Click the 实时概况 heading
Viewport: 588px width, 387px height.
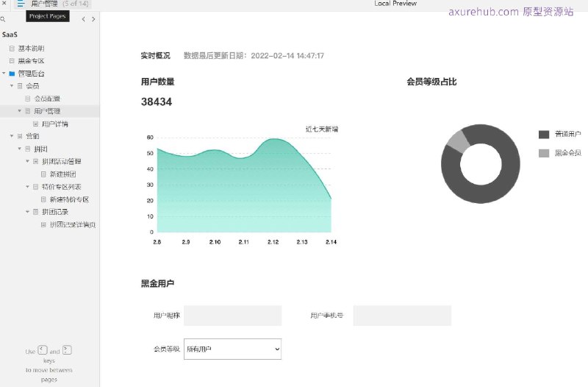[x=156, y=56]
